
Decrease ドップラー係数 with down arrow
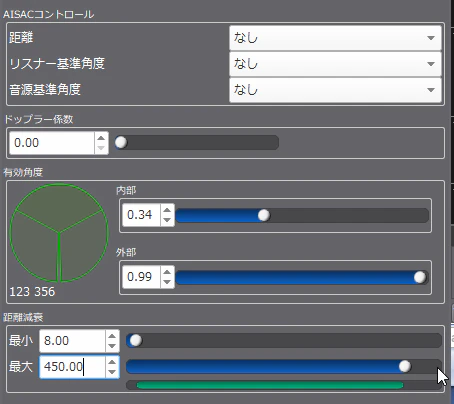coord(101,148)
